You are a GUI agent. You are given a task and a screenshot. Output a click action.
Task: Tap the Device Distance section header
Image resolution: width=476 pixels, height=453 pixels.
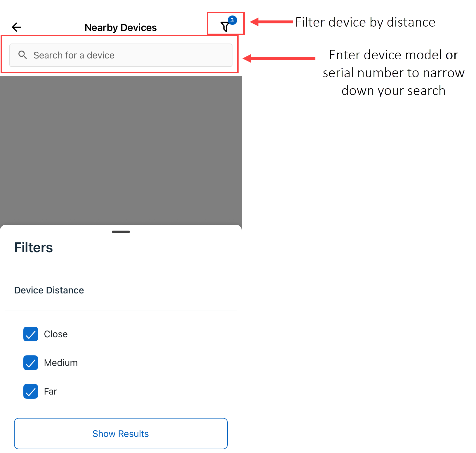point(49,290)
